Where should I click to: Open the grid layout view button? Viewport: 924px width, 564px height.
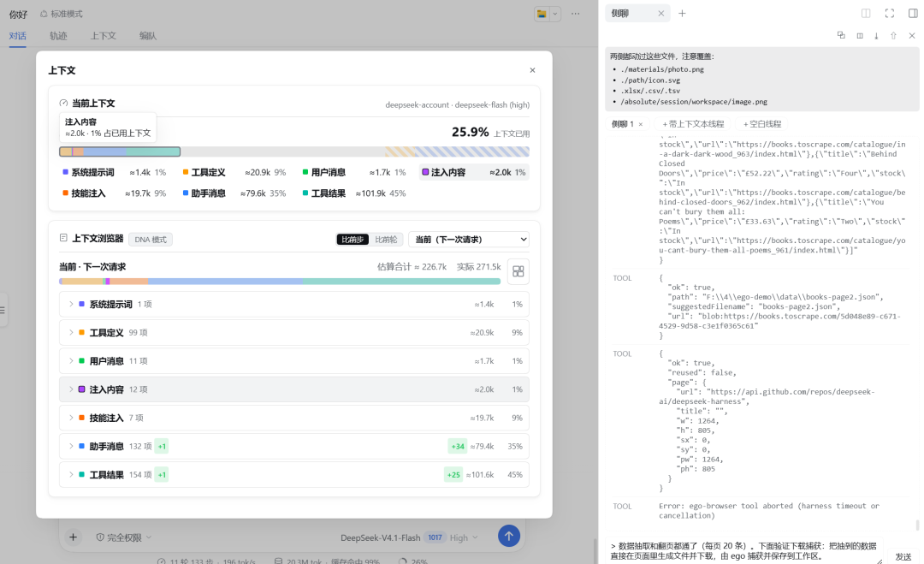pyautogui.click(x=518, y=271)
